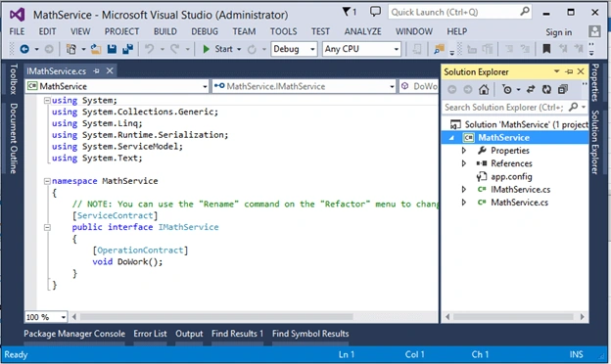This screenshot has height=364, width=611.
Task: Expand the References node in tree
Action: pyautogui.click(x=464, y=163)
